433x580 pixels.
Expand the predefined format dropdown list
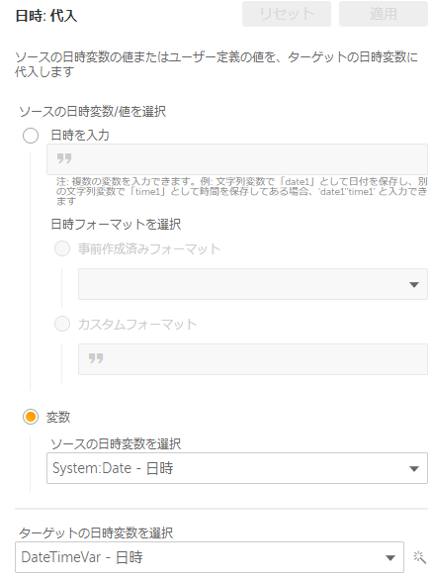tap(253, 284)
